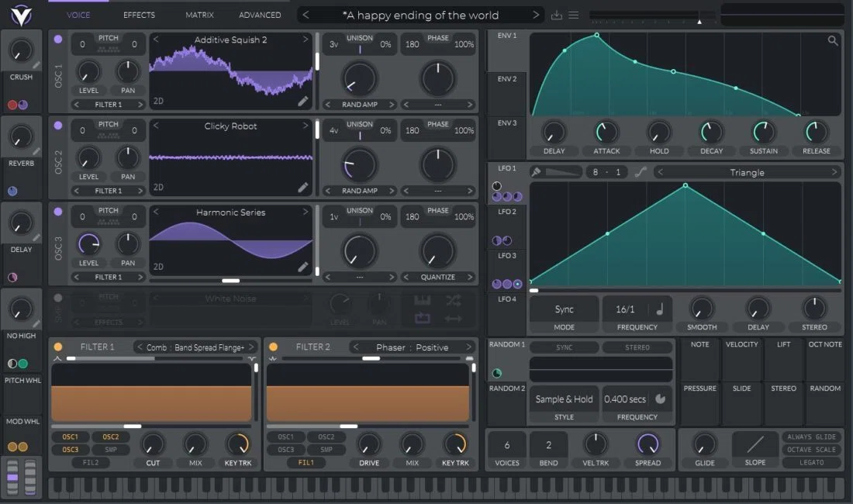Image resolution: width=853 pixels, height=504 pixels.
Task: Click the Random 1 Stereo button
Action: [637, 347]
